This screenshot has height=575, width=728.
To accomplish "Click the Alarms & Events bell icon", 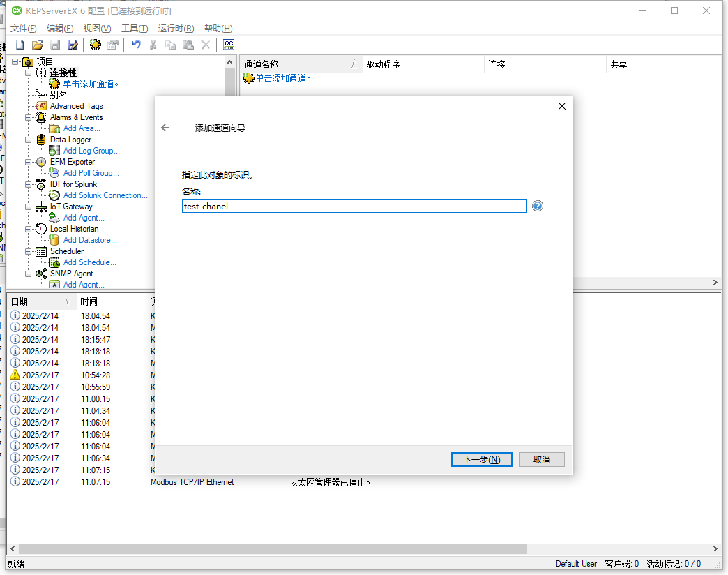I will [41, 117].
